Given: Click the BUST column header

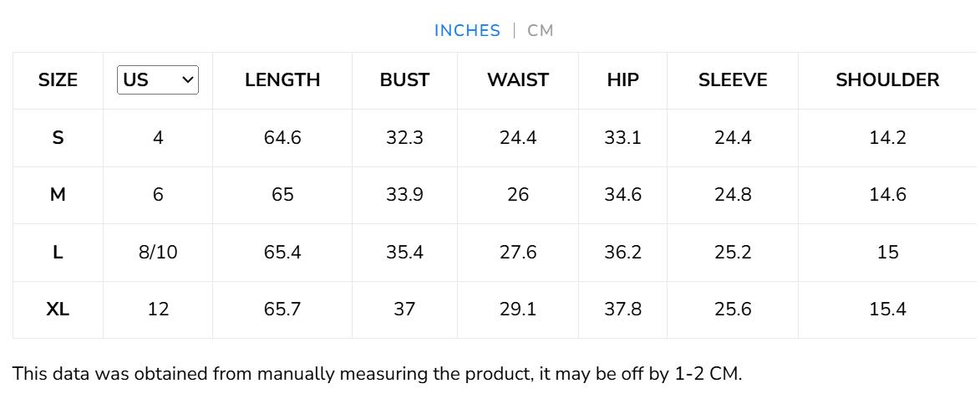Looking at the screenshot, I should (404, 80).
